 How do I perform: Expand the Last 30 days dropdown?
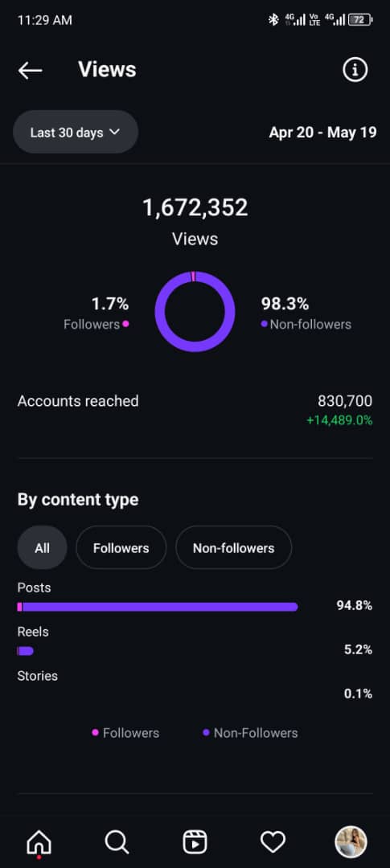pos(76,133)
